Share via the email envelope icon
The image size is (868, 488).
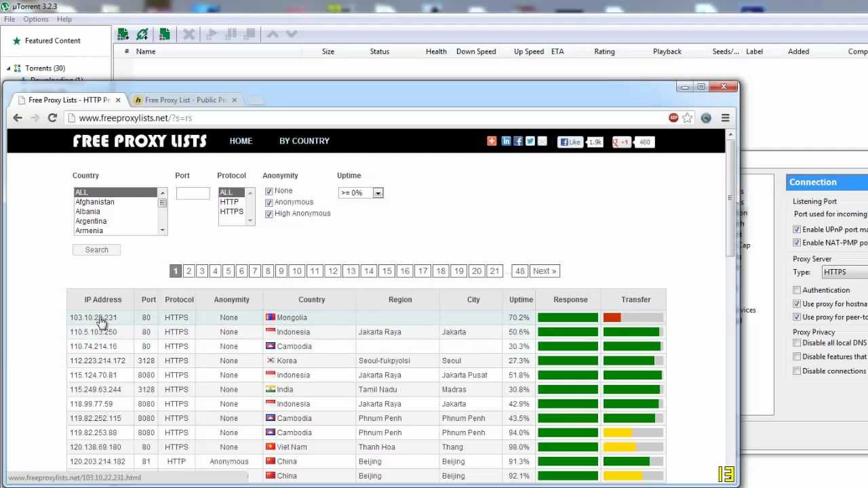tap(542, 141)
